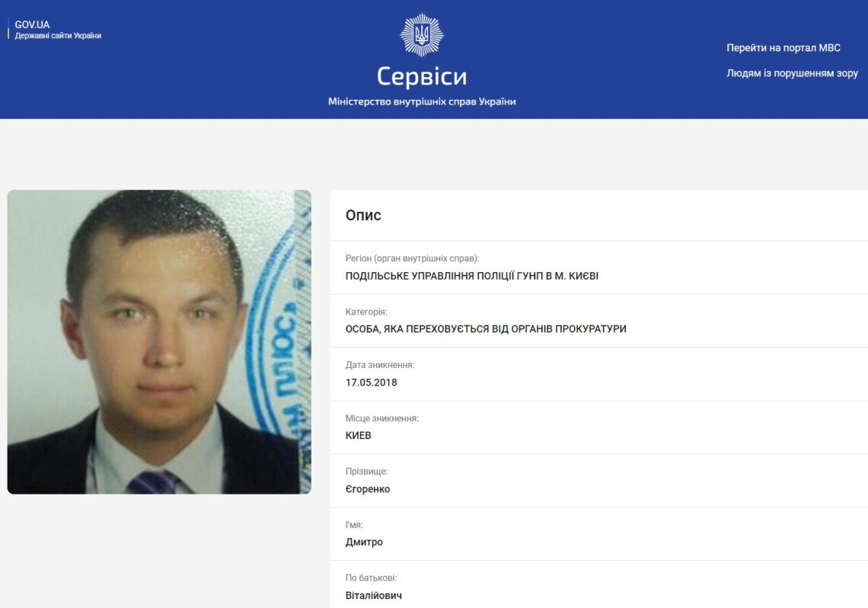The image size is (868, 608).
Task: Click the category text about 'ПРОКУРАТУРИ'
Action: tap(486, 329)
